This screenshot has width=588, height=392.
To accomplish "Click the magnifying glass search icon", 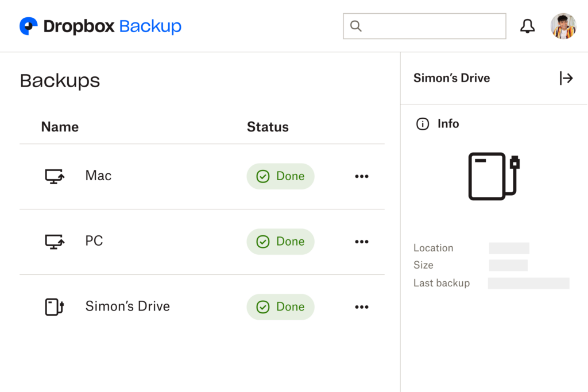I will 356,26.
